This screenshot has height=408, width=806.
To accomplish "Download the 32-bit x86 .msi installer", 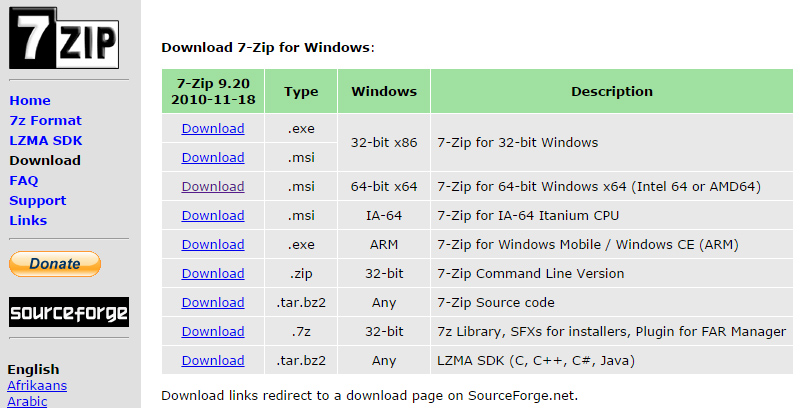I will (x=213, y=157).
